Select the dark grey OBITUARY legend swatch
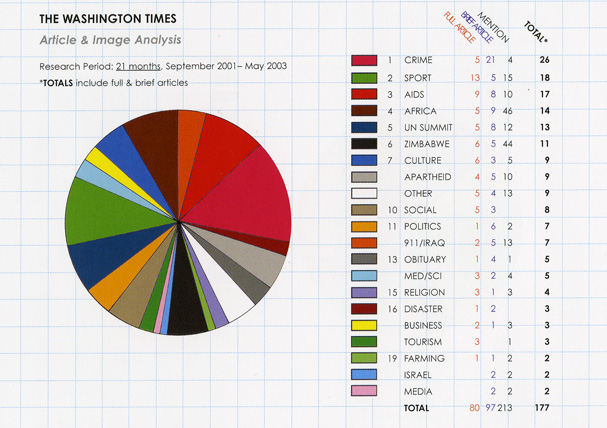This screenshot has height=428, width=607. coord(364,259)
